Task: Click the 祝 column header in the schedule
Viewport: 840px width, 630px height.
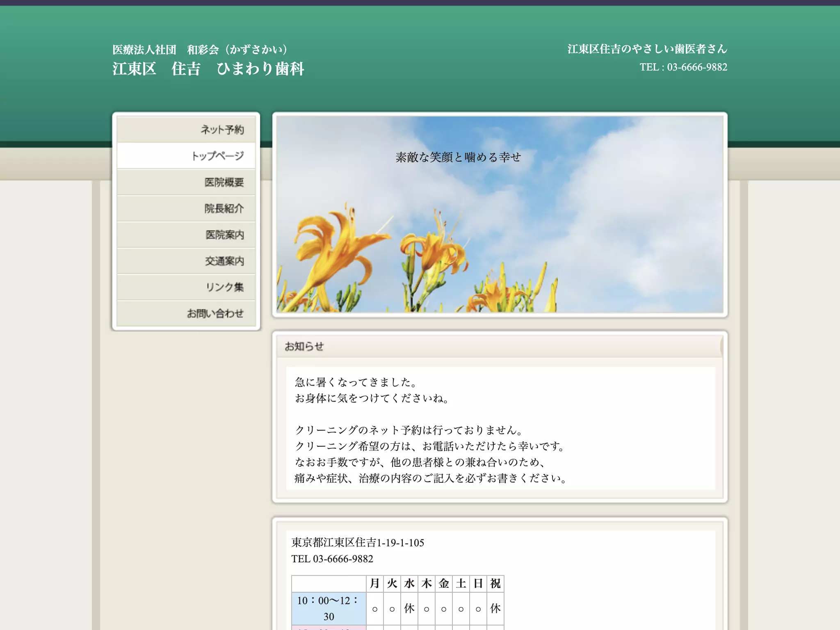Action: coord(495,584)
